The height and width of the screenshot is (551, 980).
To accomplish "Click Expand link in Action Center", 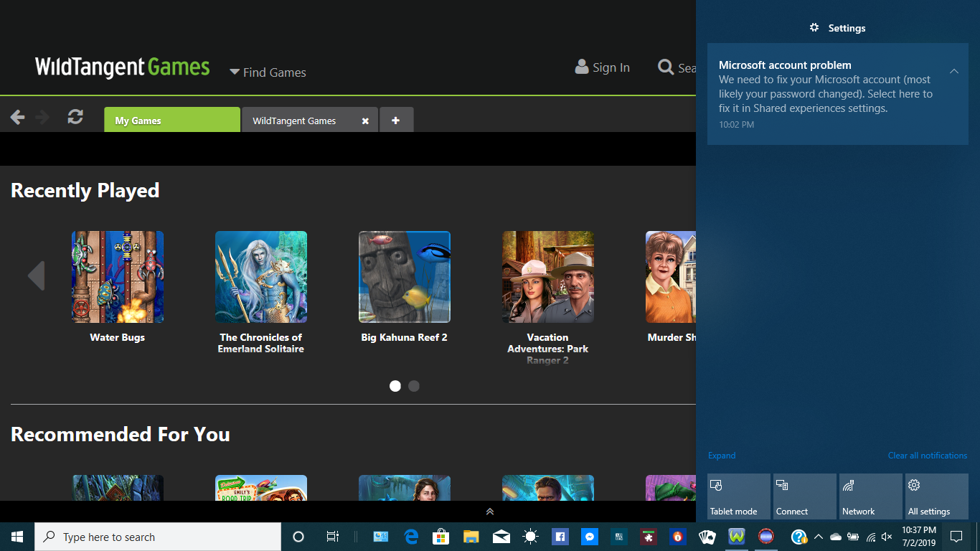I will pyautogui.click(x=722, y=456).
